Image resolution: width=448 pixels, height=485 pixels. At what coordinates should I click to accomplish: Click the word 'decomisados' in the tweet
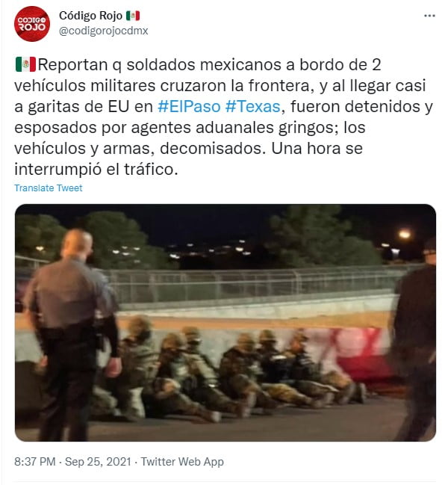point(212,149)
